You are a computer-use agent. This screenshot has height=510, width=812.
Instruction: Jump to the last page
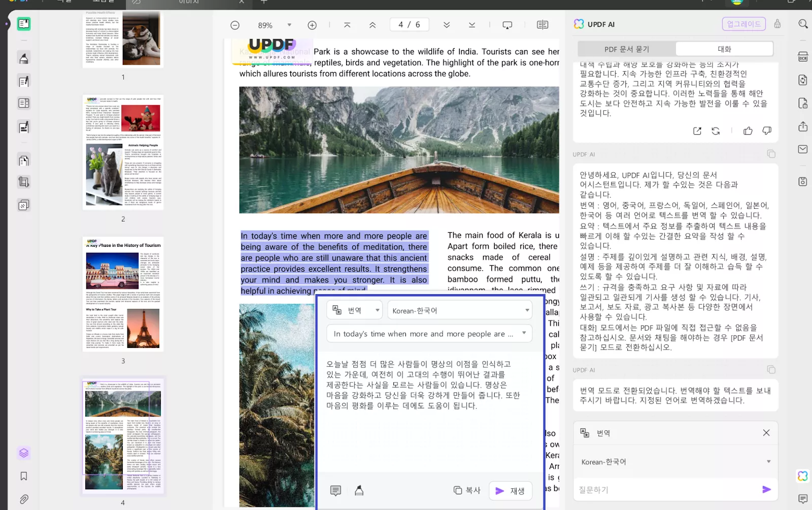coord(472,25)
